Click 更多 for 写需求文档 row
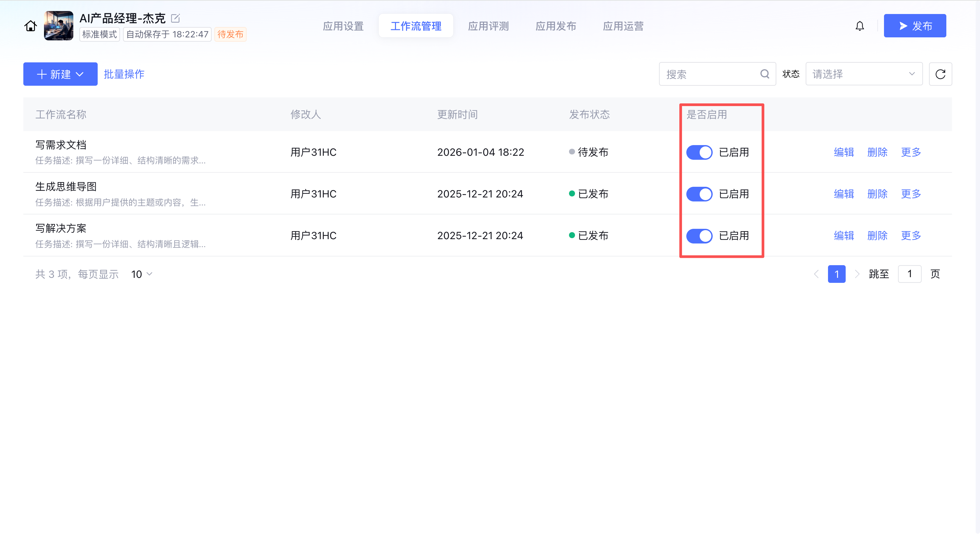The height and width of the screenshot is (535, 980). tap(911, 152)
